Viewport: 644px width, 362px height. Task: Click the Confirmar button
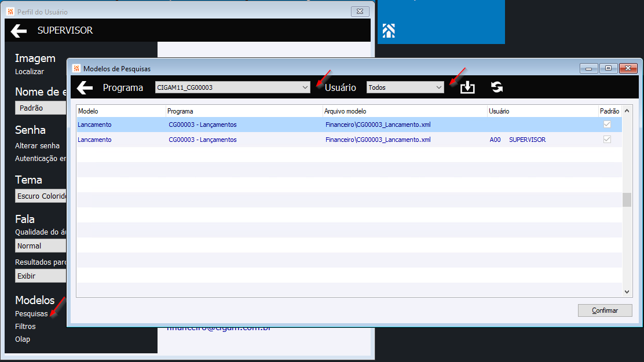(x=605, y=310)
